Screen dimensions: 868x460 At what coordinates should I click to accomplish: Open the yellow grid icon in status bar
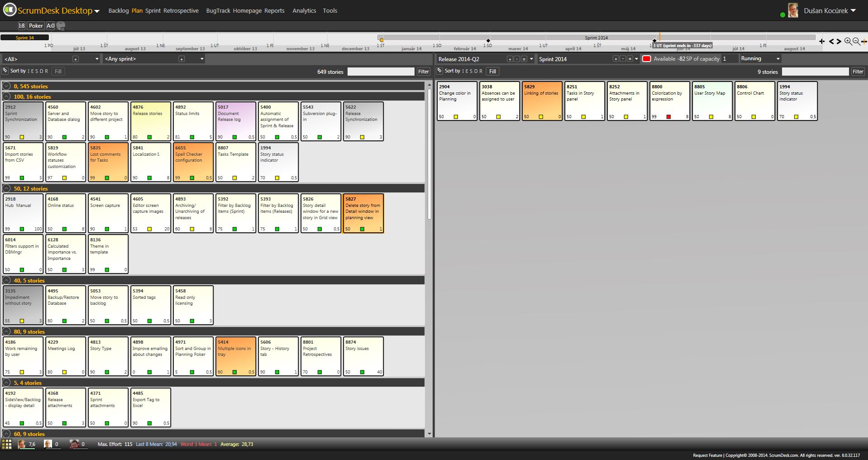tap(7, 444)
